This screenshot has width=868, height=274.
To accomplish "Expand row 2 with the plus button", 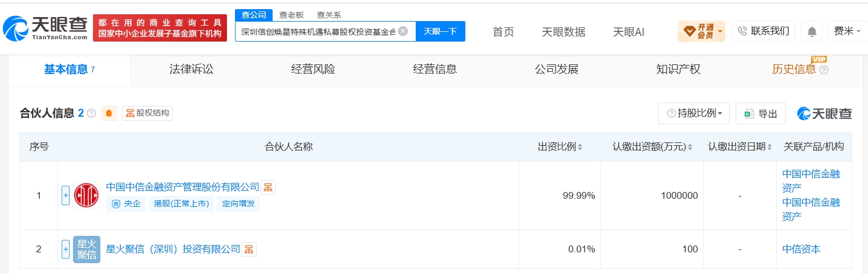I will pyautogui.click(x=66, y=249).
